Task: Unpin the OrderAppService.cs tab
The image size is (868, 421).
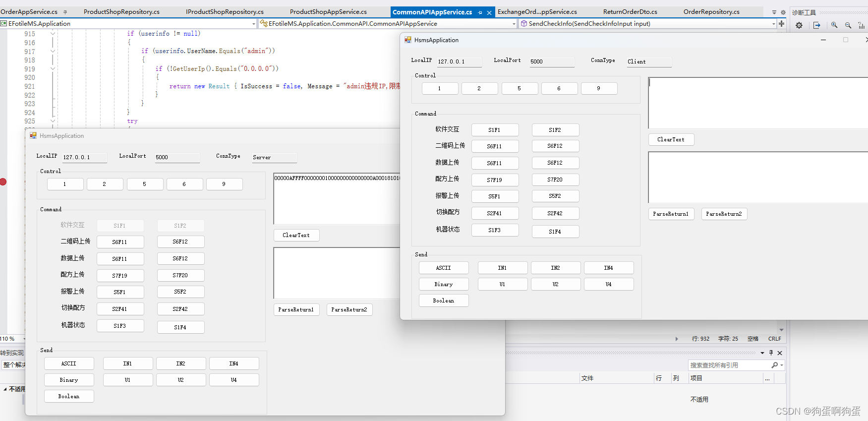Action: point(65,12)
